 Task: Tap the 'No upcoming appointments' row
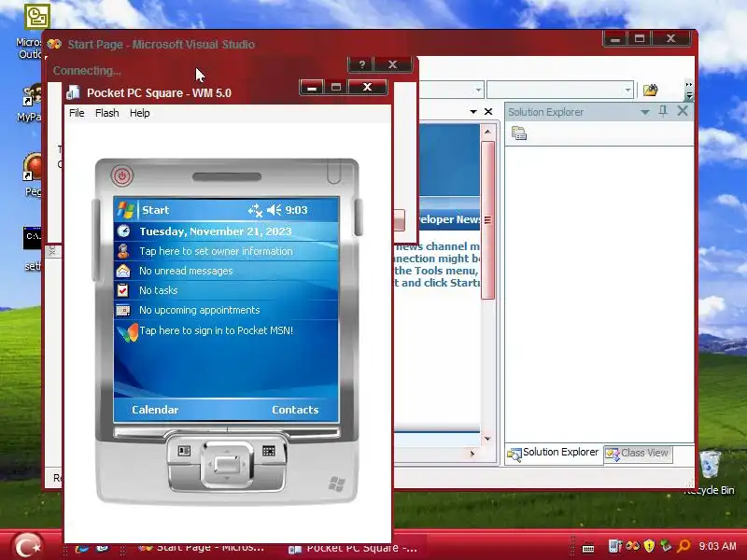(226, 310)
